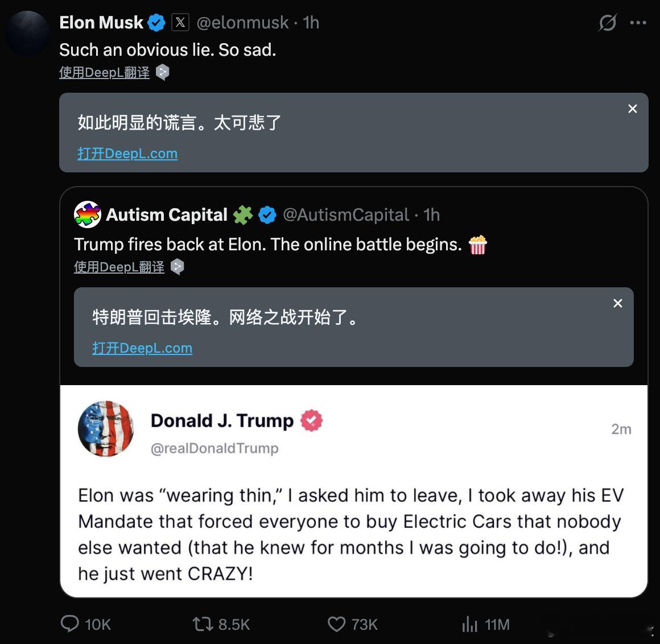Click the DeepL logo icon under Elon's tweet

pyautogui.click(x=163, y=72)
